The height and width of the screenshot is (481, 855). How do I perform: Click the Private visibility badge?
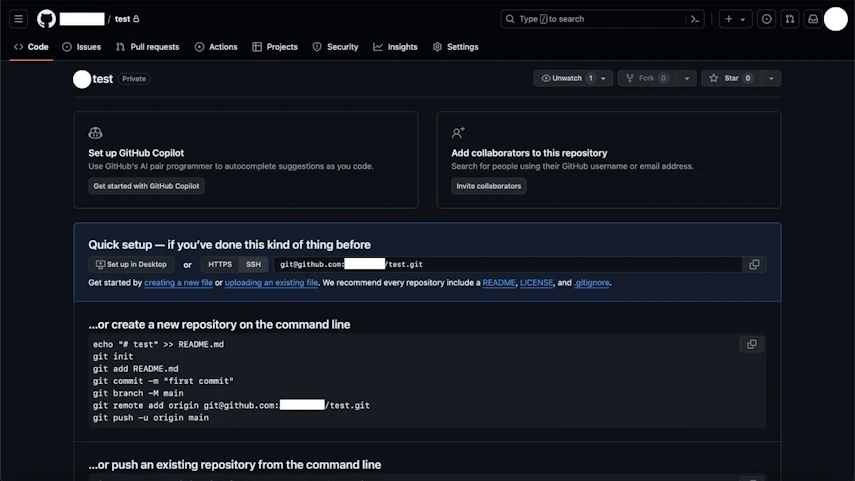(134, 79)
